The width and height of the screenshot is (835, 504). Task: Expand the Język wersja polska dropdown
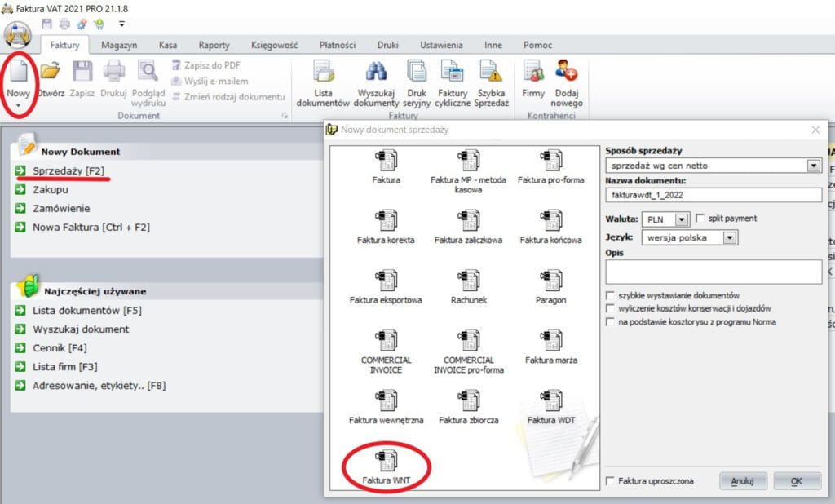pos(730,238)
